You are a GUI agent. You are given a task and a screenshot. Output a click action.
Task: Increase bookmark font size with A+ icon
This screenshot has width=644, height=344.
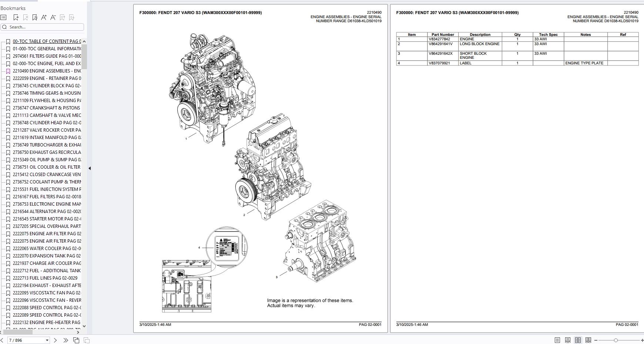44,17
